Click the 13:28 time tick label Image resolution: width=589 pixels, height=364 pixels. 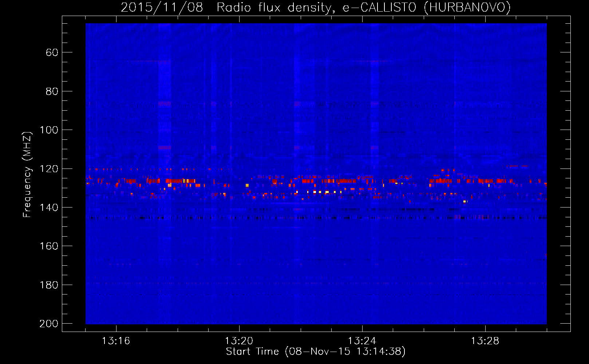(485, 341)
